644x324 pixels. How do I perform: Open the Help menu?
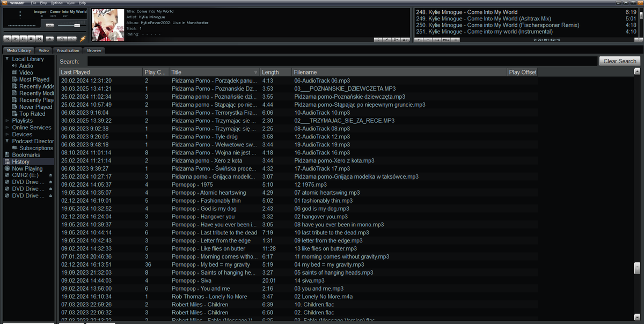point(82,3)
